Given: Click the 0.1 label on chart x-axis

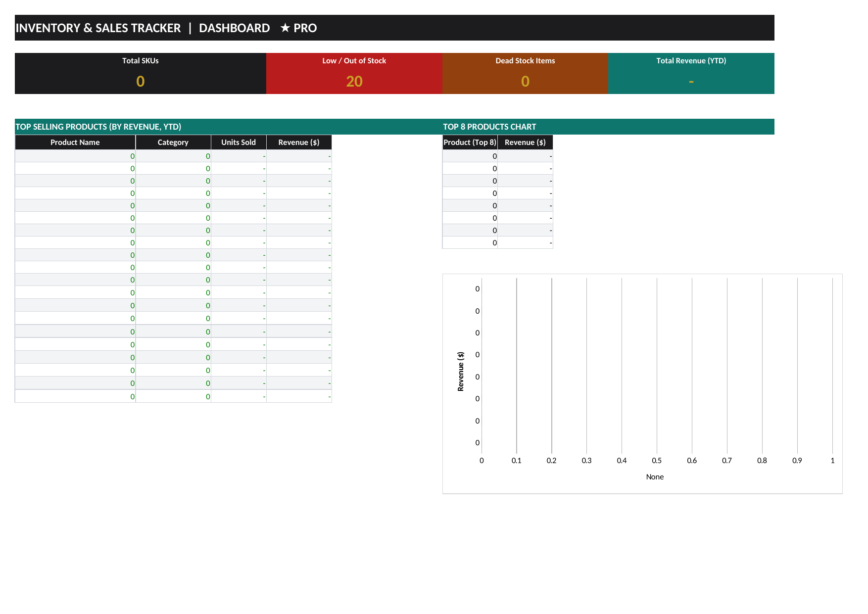Looking at the screenshot, I should tap(517, 461).
